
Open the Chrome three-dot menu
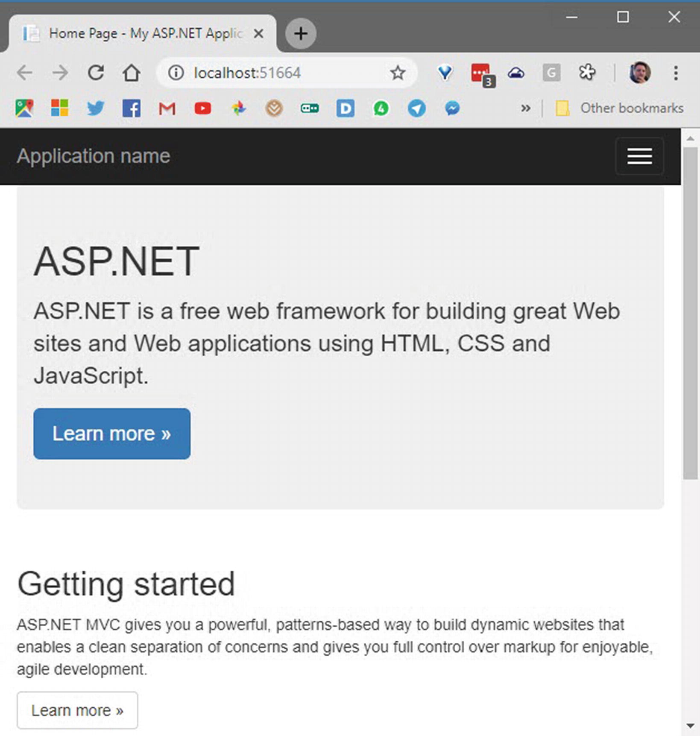tap(676, 73)
